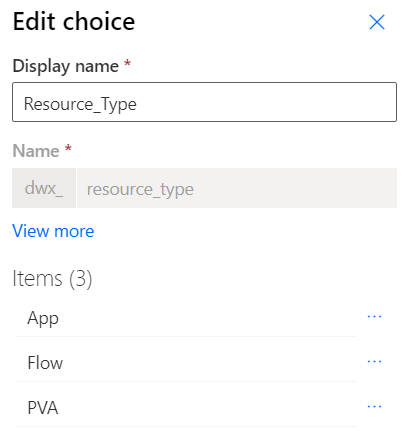Click the Name field label
This screenshot has width=412, height=431.
coord(36,151)
